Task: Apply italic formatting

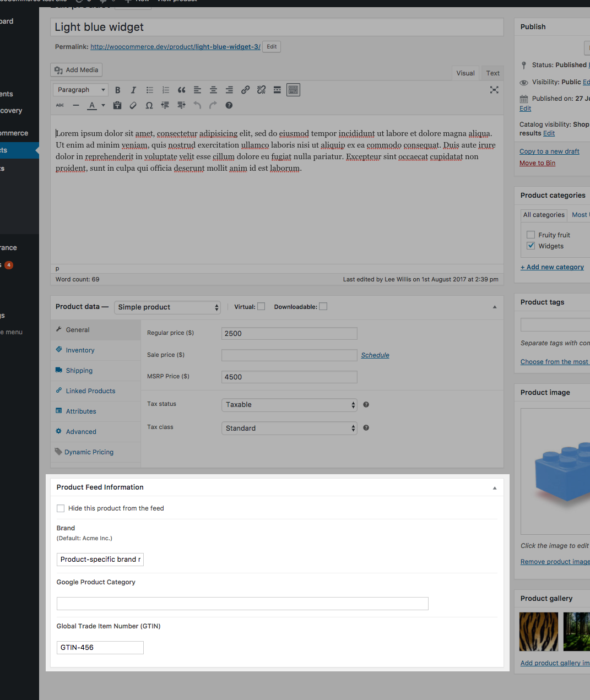Action: click(x=133, y=90)
